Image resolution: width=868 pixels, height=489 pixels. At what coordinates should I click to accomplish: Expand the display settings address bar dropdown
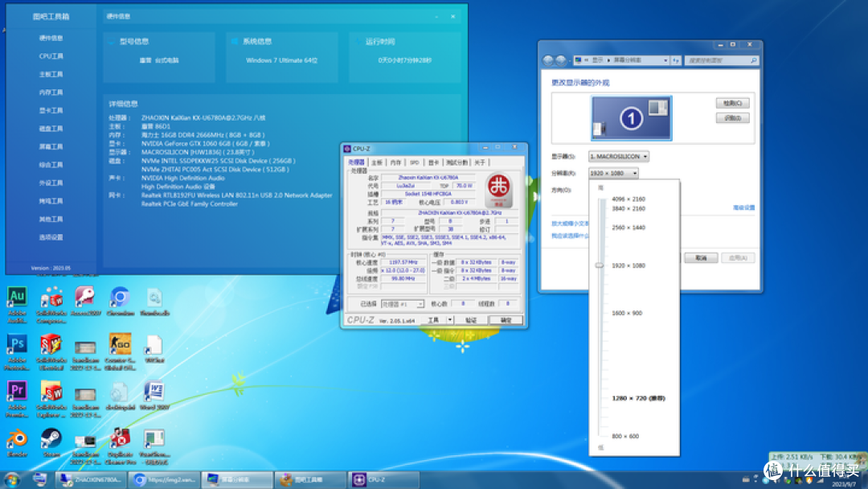[665, 60]
